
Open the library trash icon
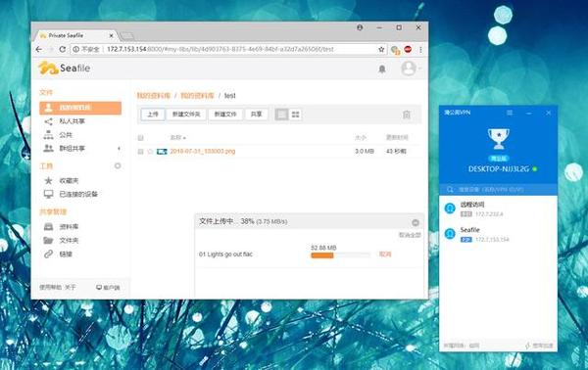point(407,115)
